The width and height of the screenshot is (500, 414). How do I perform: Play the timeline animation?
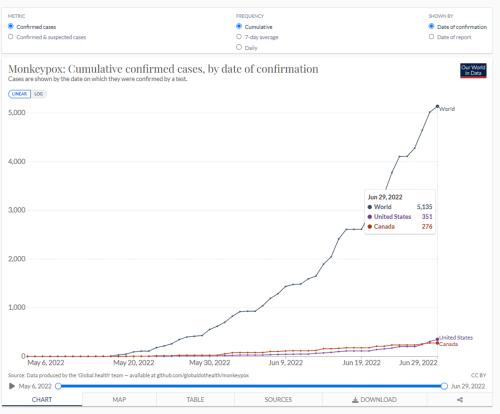click(x=12, y=386)
